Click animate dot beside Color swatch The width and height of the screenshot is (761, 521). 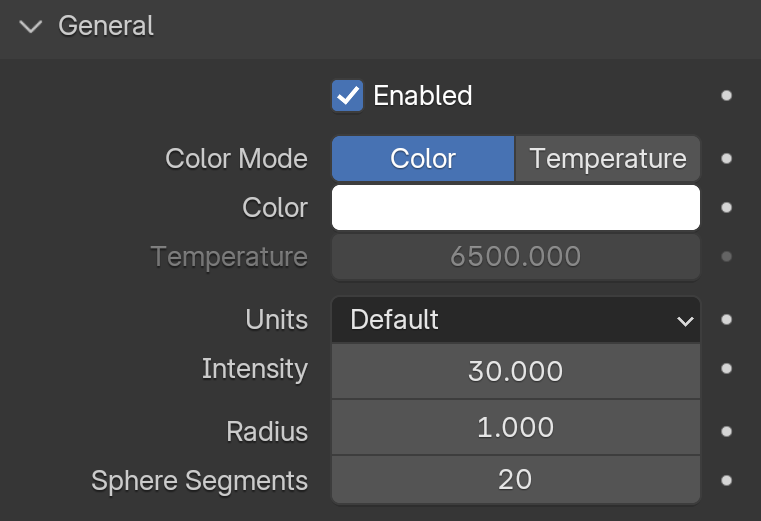point(727,207)
